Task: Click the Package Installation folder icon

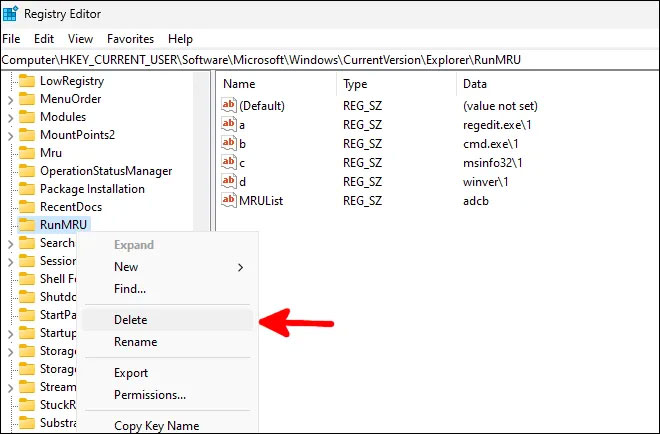Action: tap(26, 189)
